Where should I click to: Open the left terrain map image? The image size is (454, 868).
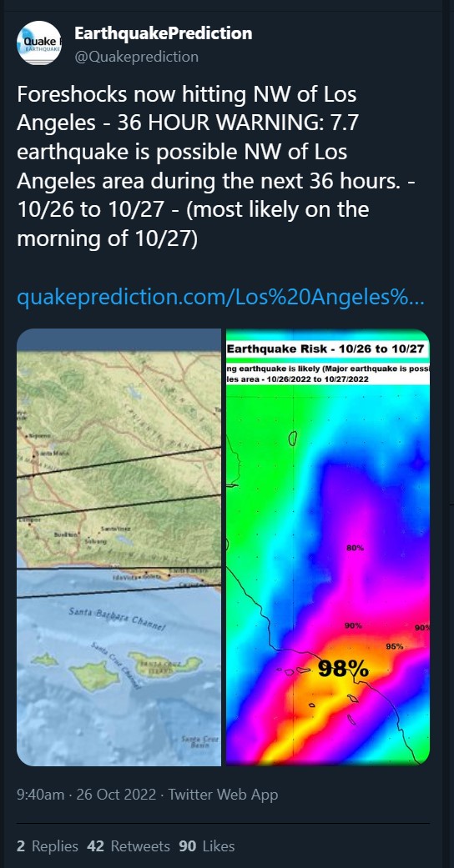(119, 547)
